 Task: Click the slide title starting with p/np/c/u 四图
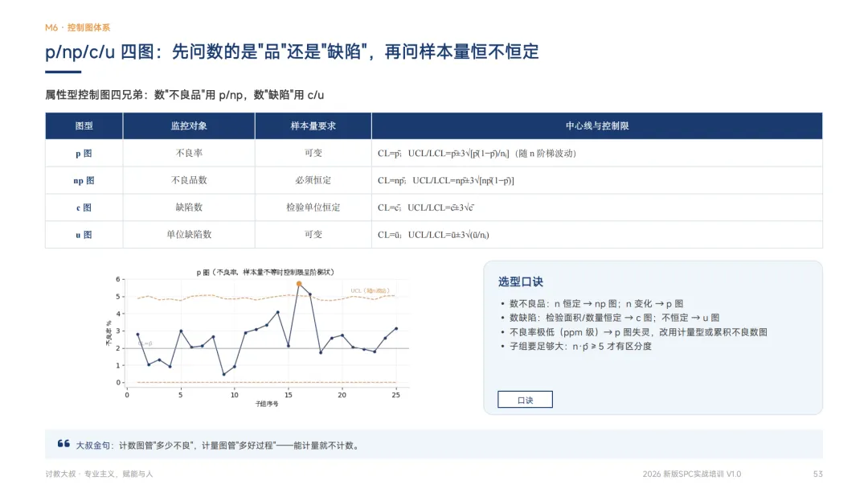click(x=292, y=51)
